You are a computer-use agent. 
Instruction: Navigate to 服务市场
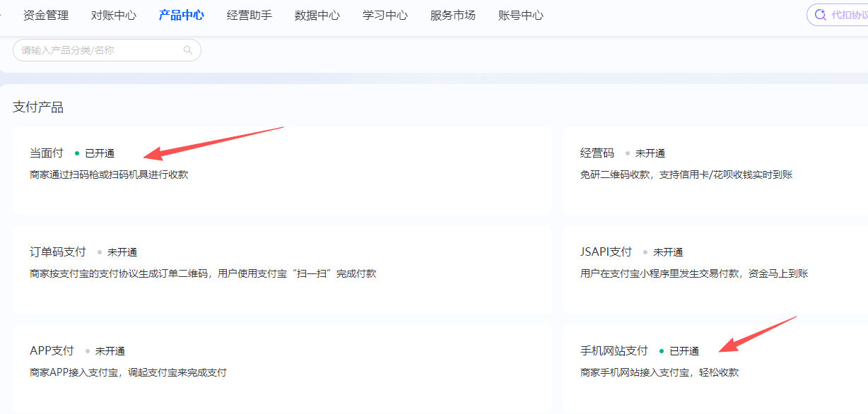[x=453, y=15]
